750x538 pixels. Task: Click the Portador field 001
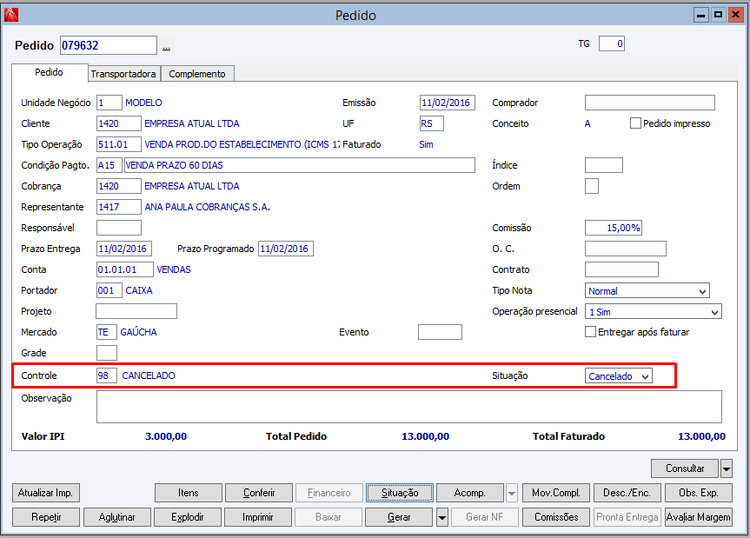click(109, 290)
